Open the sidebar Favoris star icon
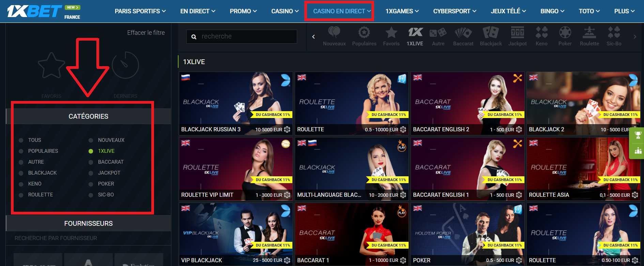This screenshot has width=644, height=266. pos(51,65)
